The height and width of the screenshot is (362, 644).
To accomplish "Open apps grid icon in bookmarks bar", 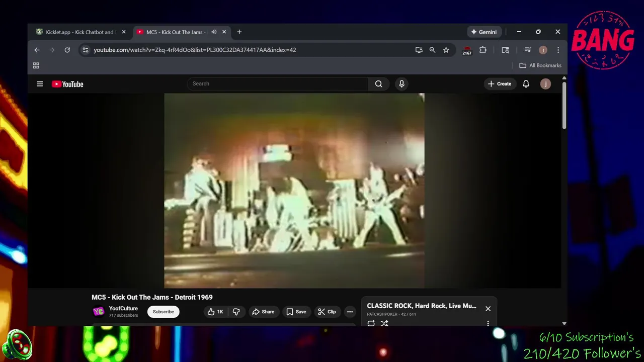I will point(36,66).
